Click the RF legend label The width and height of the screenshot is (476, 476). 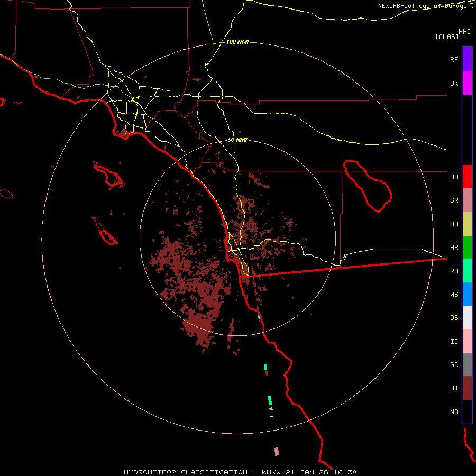tap(454, 60)
